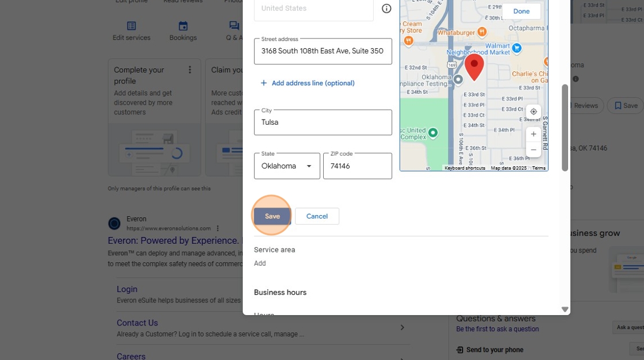This screenshot has height=360, width=644.
Task: Click the United States country field
Action: click(314, 9)
